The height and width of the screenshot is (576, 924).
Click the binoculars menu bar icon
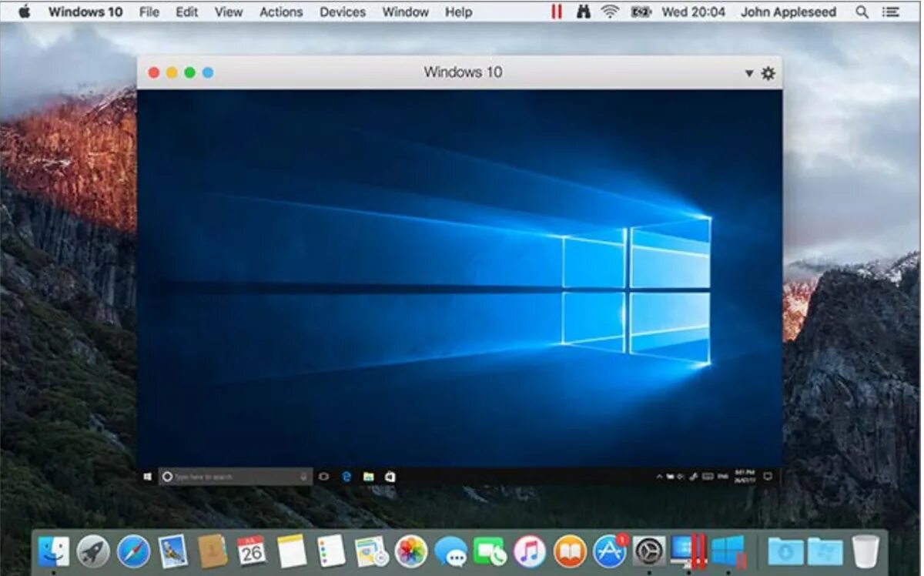point(584,12)
